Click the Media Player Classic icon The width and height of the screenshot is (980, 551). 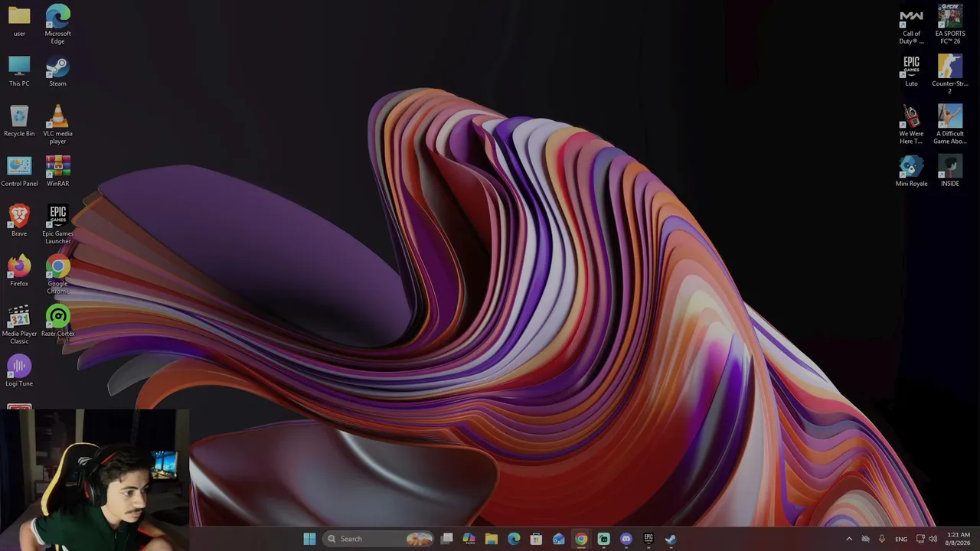click(19, 325)
